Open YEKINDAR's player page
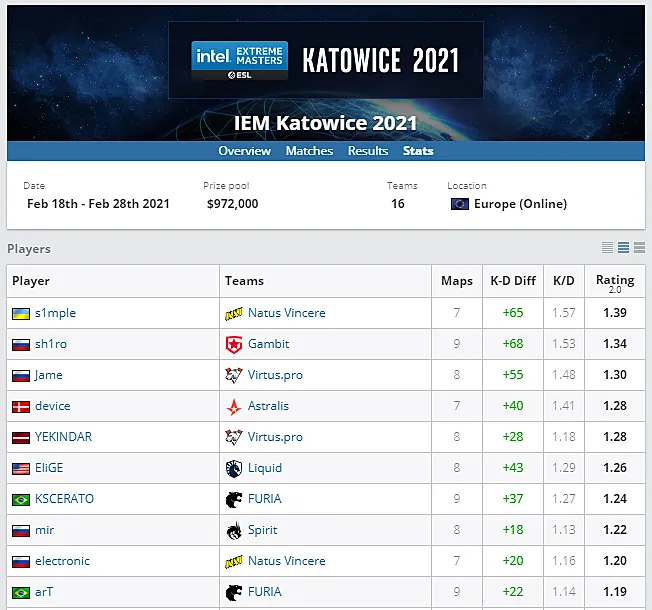The height and width of the screenshot is (610, 652). [x=63, y=437]
